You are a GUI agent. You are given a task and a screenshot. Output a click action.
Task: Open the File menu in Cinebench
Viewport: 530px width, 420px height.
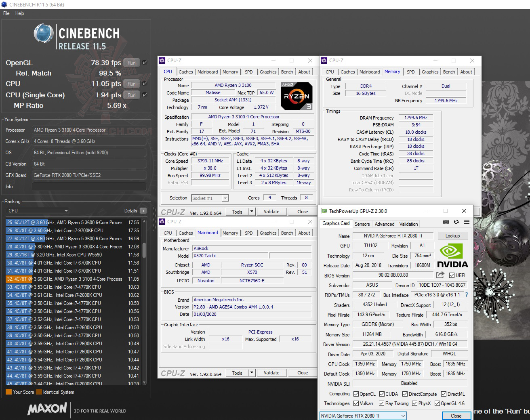pyautogui.click(x=6, y=13)
